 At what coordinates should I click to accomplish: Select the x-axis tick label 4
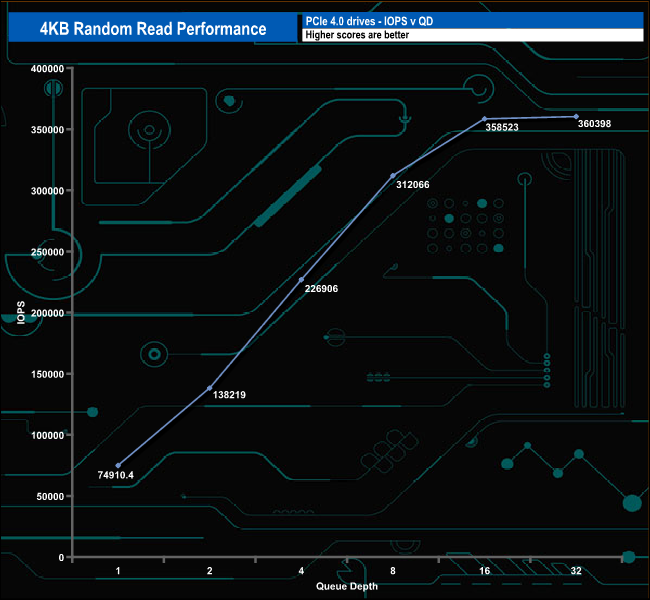[x=301, y=571]
